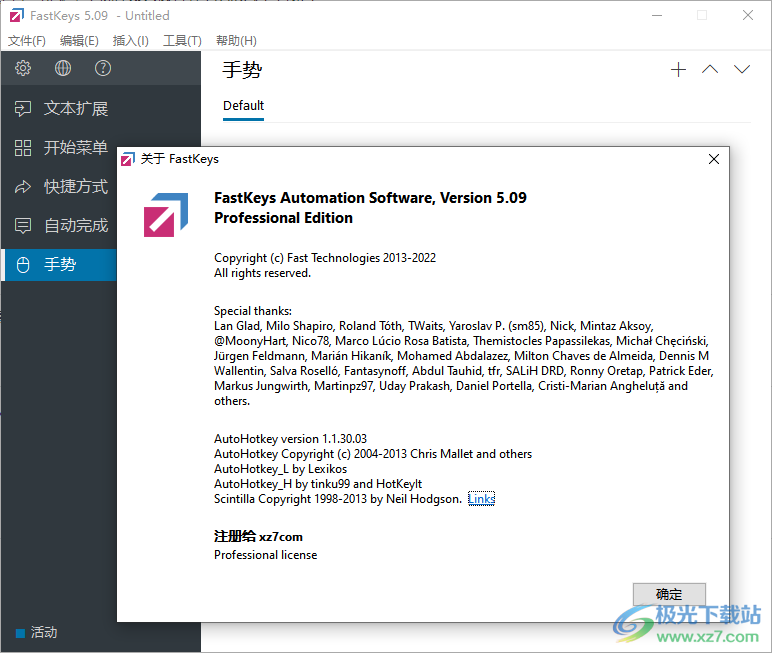Click the 手势 mouse icon
772x653 pixels.
pyautogui.click(x=23, y=264)
